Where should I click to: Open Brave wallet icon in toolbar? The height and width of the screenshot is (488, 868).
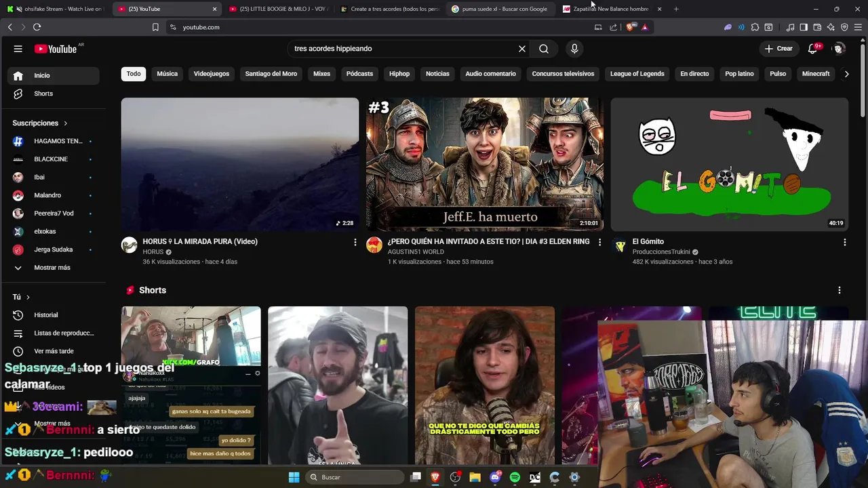point(817,27)
